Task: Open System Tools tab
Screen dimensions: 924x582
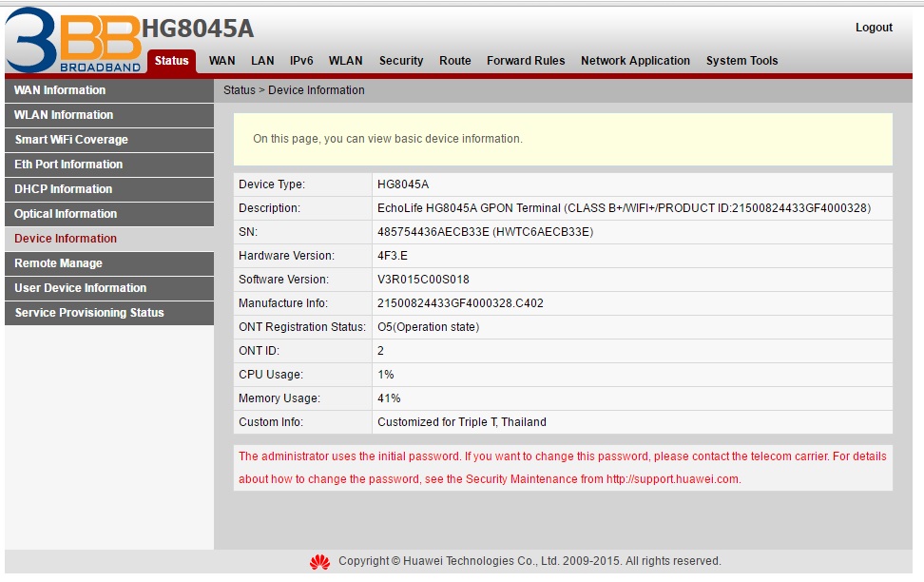Action: click(x=741, y=61)
